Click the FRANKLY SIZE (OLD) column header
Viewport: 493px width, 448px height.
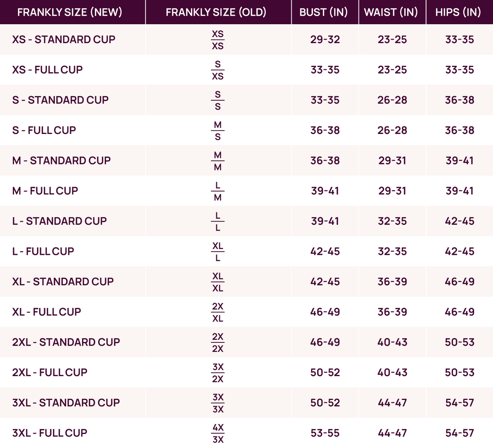(x=216, y=12)
